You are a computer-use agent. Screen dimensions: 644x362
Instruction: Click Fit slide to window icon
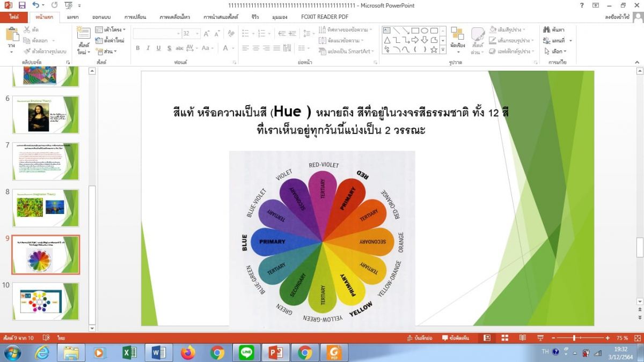click(637, 338)
